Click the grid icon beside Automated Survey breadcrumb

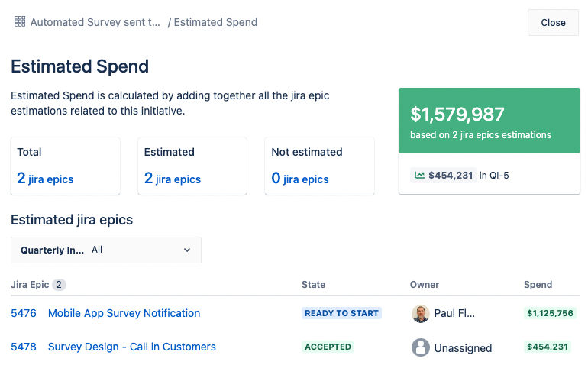(x=20, y=21)
